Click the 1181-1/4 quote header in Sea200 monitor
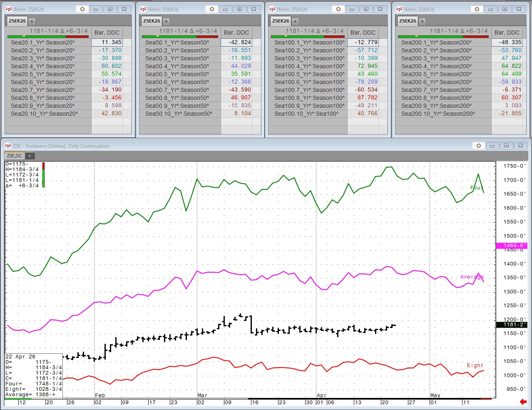Image resolution: width=532 pixels, height=410 pixels. (x=458, y=31)
